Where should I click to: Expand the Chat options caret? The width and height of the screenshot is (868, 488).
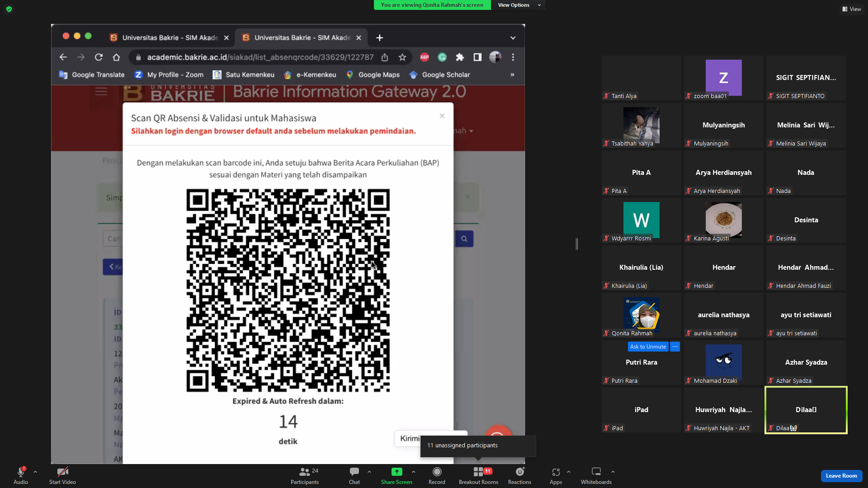(x=369, y=472)
